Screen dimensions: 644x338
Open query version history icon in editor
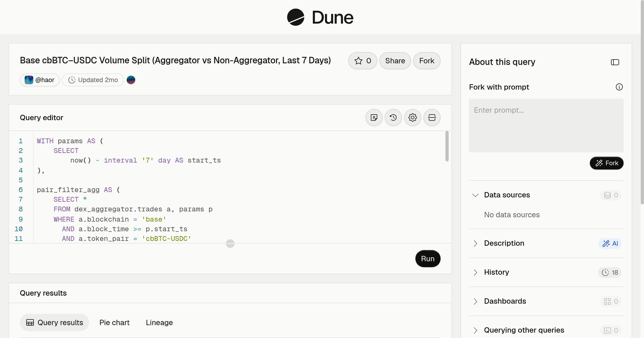point(393,117)
